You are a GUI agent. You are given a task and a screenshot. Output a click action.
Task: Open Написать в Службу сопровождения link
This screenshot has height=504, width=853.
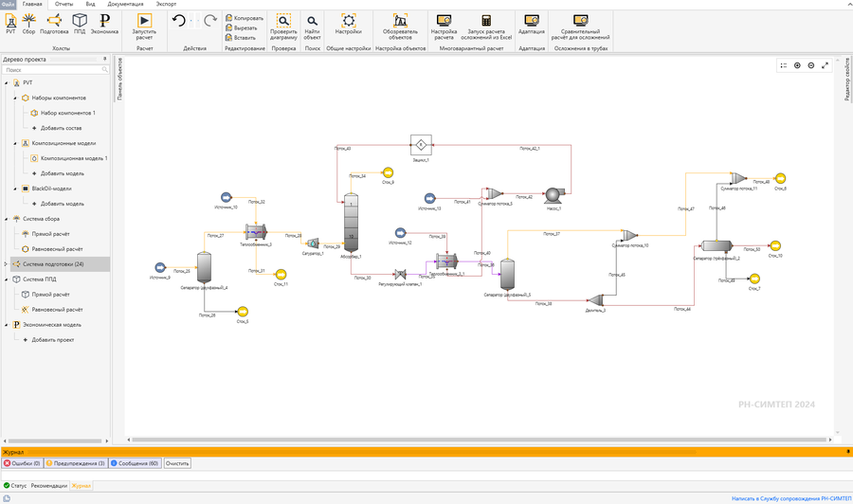[791, 498]
